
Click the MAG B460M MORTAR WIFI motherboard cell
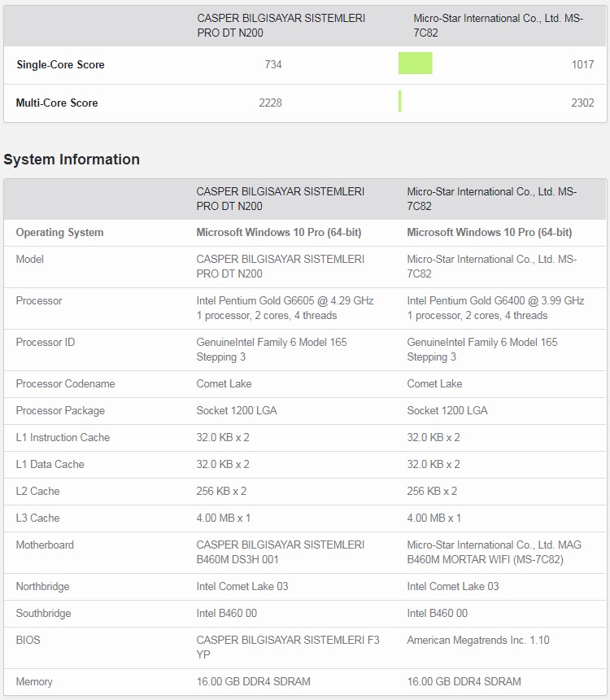[x=494, y=552]
